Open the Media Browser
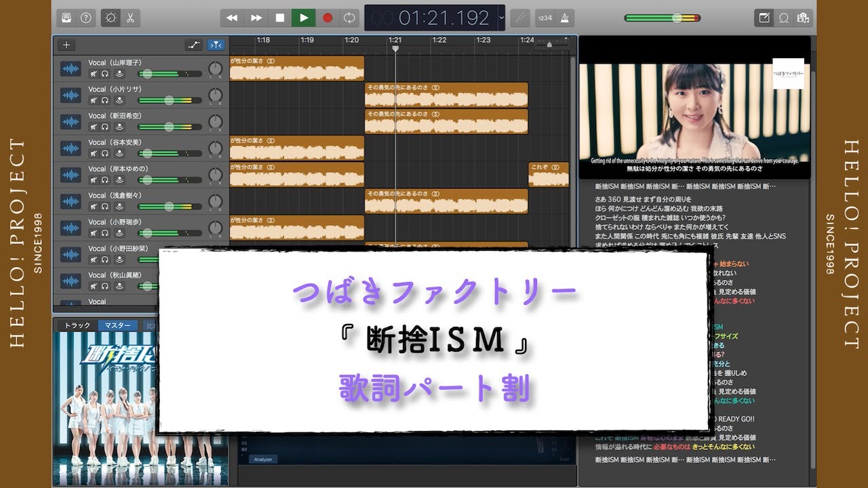Viewport: 868px width, 488px height. [804, 18]
